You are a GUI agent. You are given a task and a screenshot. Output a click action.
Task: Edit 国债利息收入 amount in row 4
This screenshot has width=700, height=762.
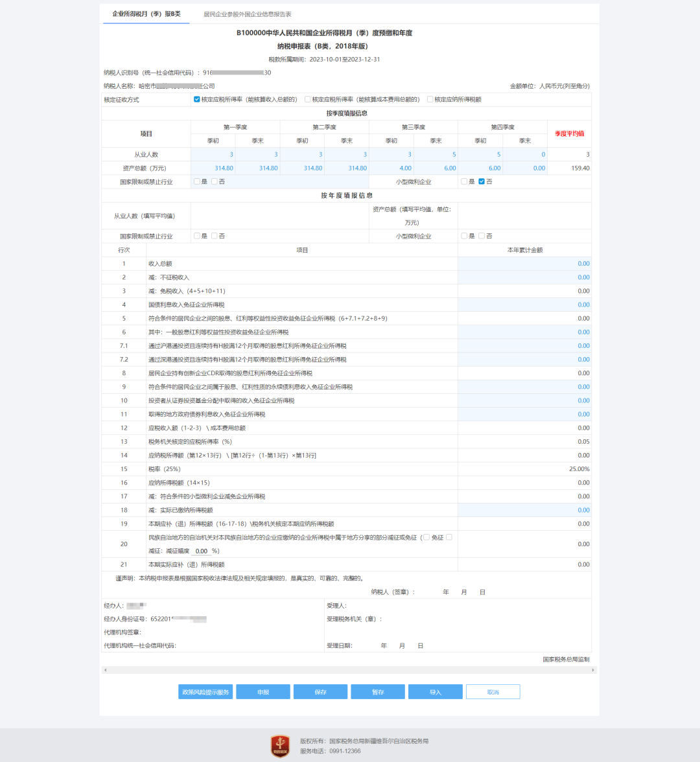tap(524, 305)
